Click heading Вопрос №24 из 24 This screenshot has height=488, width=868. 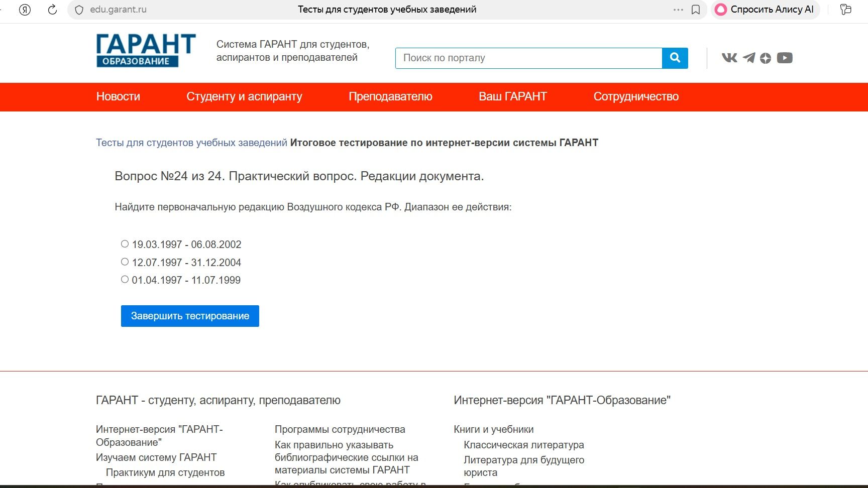(299, 176)
